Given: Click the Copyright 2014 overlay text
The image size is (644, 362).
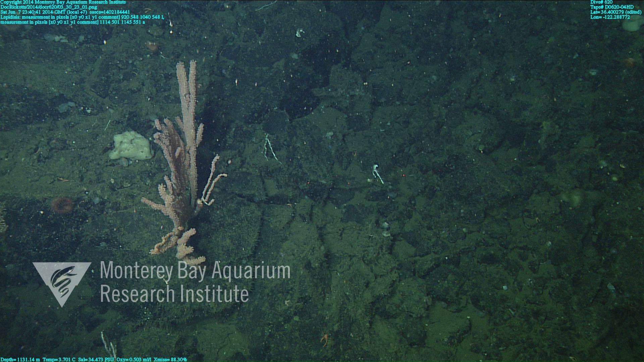Looking at the screenshot, I should pyautogui.click(x=63, y=2).
